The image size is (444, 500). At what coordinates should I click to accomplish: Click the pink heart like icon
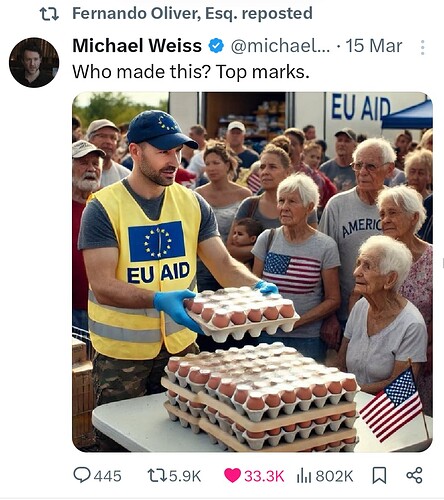coord(232,475)
